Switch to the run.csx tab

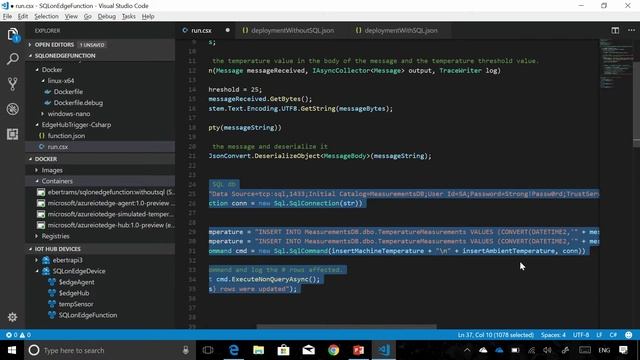[205, 30]
